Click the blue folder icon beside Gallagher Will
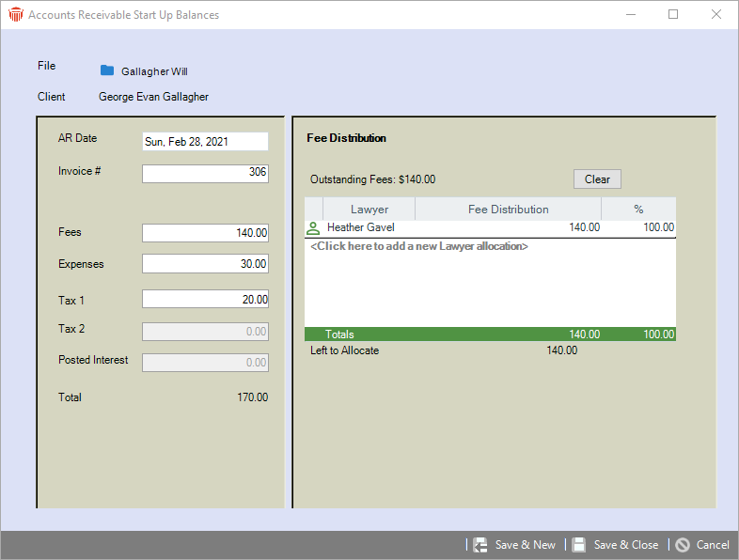 pyautogui.click(x=107, y=70)
